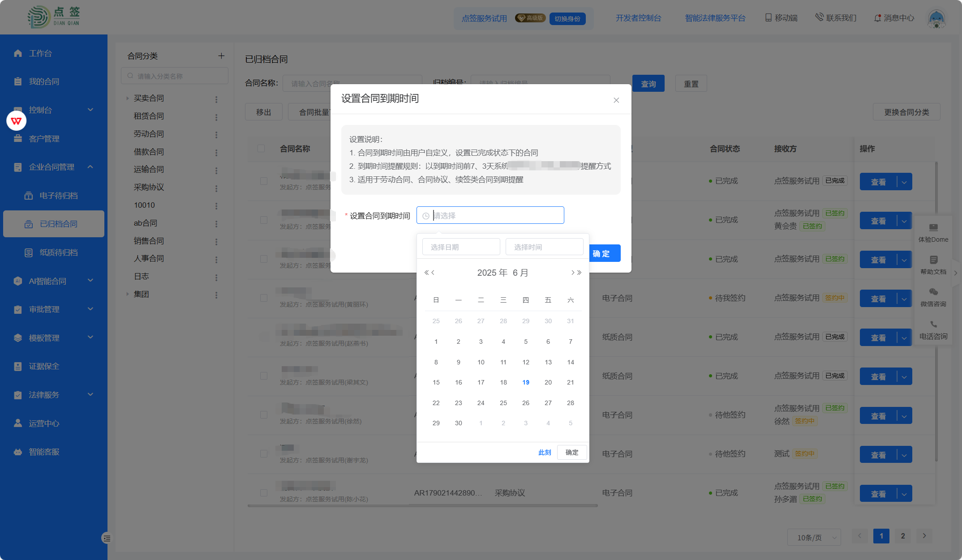Open 帮助文档 from floating panel
The width and height of the screenshot is (962, 560).
(x=933, y=265)
